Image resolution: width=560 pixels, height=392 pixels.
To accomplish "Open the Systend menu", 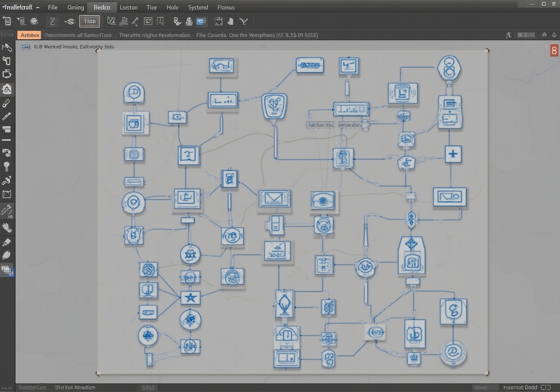I will coord(198,7).
